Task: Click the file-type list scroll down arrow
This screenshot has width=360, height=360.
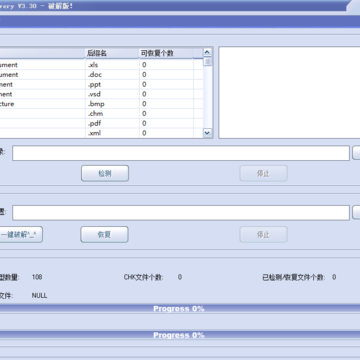Action: pyautogui.click(x=207, y=133)
